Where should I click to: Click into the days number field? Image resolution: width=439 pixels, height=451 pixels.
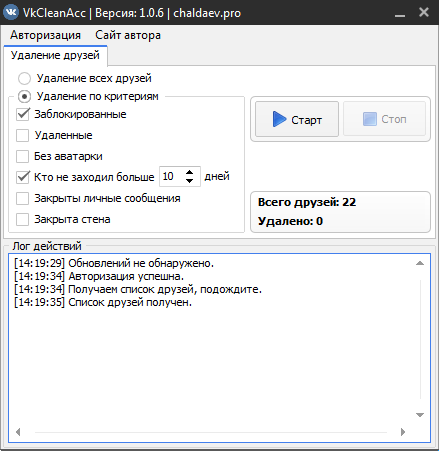(x=172, y=176)
